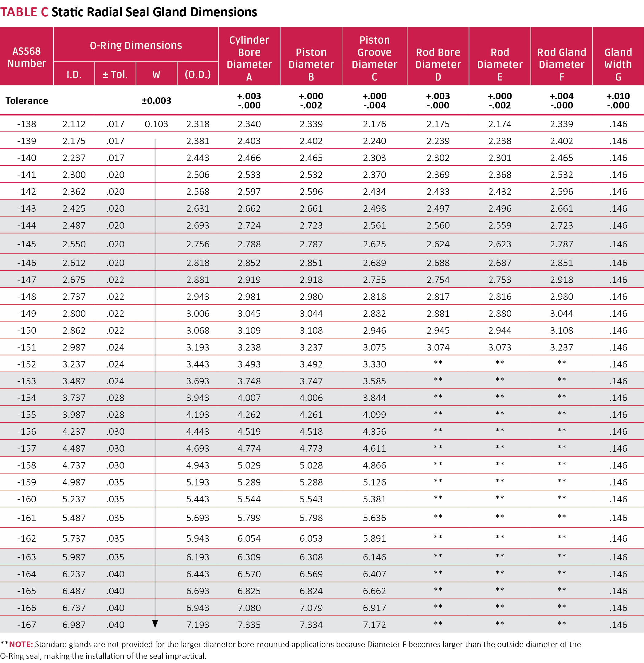The width and height of the screenshot is (644, 663).
Task: Click the downward arrowhead in W column
Action: [x=155, y=624]
